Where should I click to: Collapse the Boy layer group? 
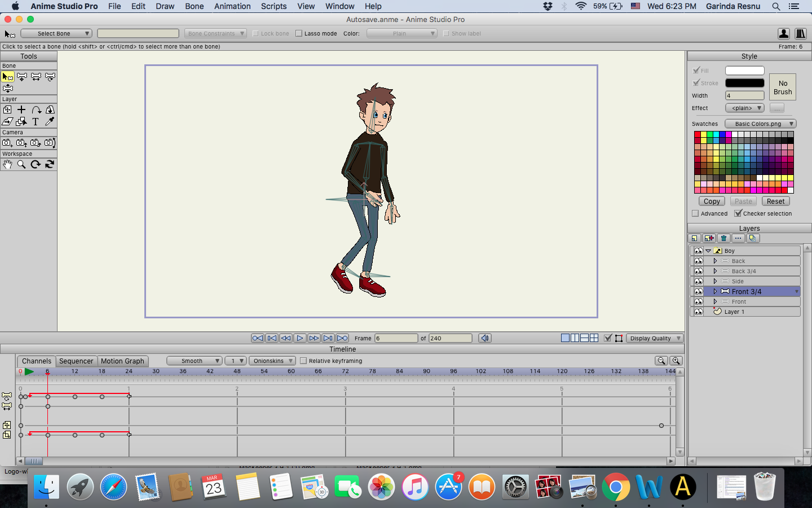708,251
